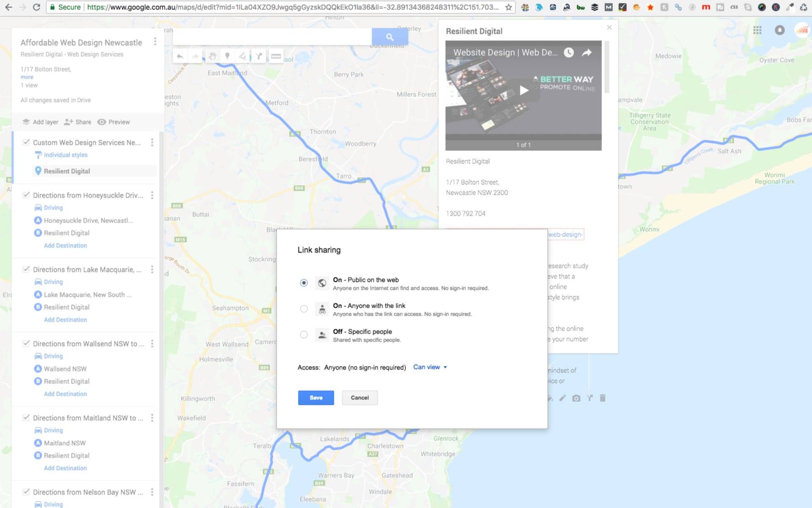This screenshot has height=508, width=812.
Task: Toggle Directions from Honeysuckle Drive layer checkbox
Action: [26, 195]
